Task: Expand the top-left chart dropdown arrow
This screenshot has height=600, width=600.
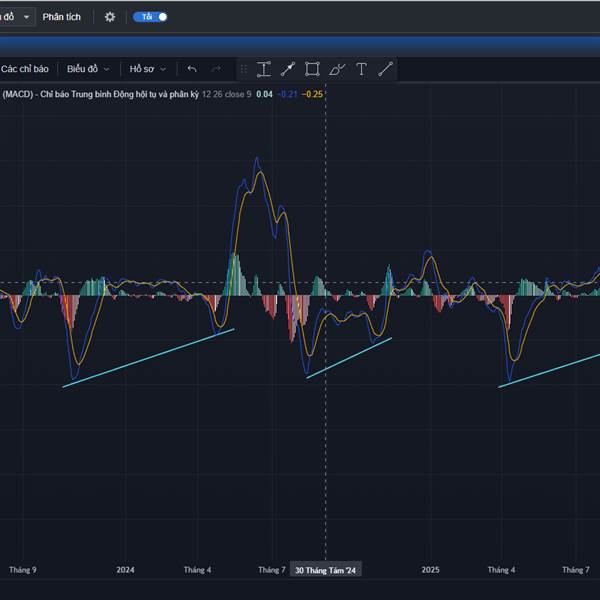Action: (25, 17)
